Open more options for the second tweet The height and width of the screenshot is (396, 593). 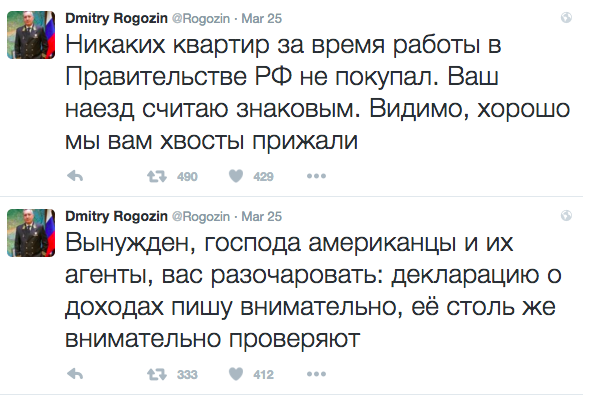click(x=317, y=374)
